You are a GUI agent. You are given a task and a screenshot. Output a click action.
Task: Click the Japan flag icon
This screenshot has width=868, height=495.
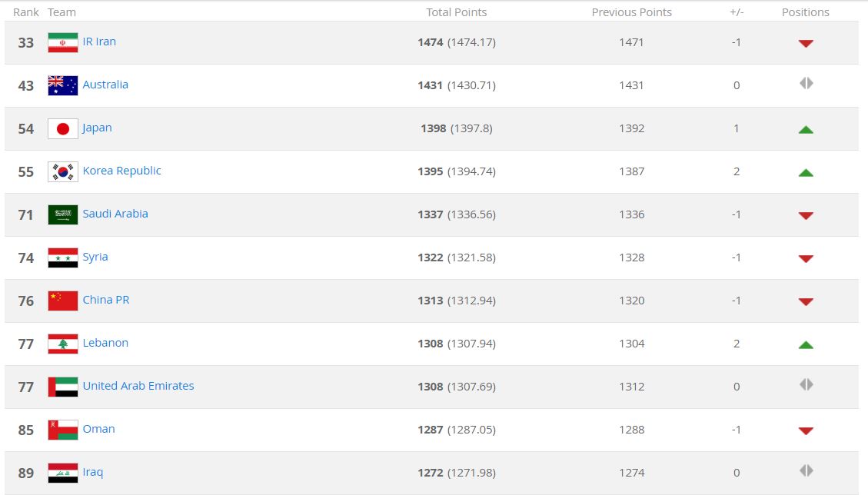62,128
